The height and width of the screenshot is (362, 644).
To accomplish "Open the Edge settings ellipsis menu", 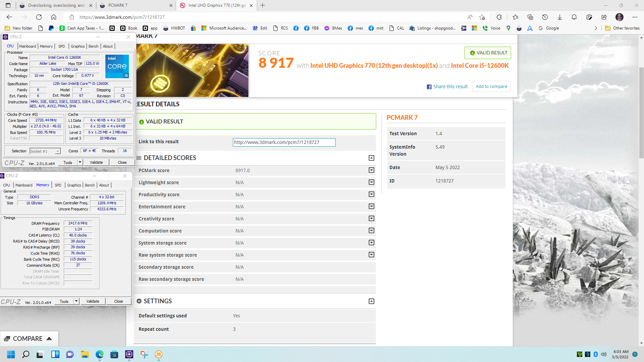I will (635, 17).
